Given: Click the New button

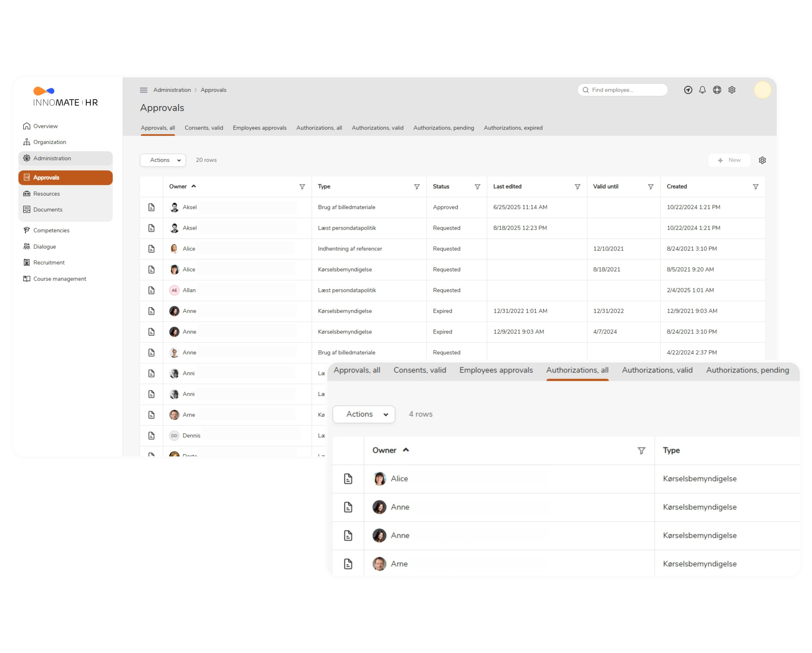Looking at the screenshot, I should (x=729, y=160).
